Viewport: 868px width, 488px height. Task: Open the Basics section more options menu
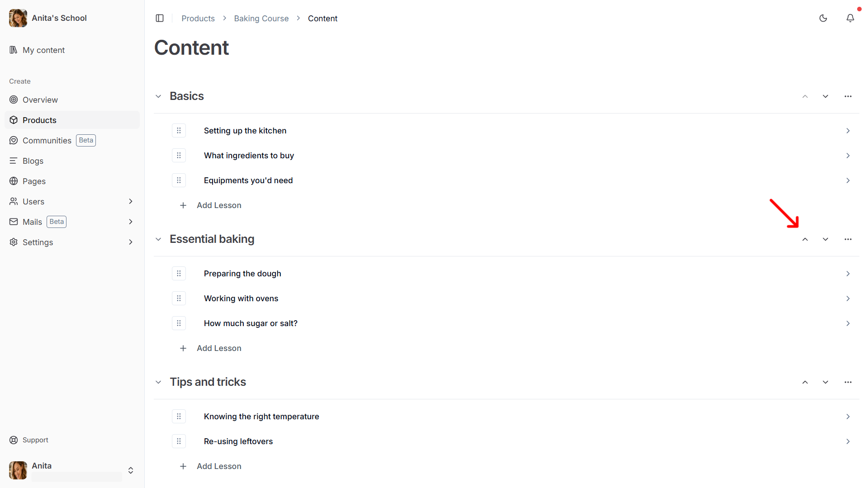click(x=848, y=96)
